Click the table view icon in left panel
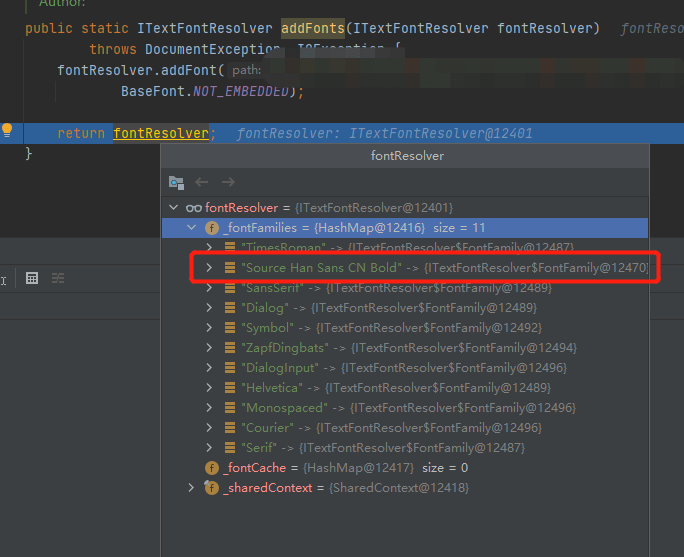684x557 pixels. pos(32,278)
